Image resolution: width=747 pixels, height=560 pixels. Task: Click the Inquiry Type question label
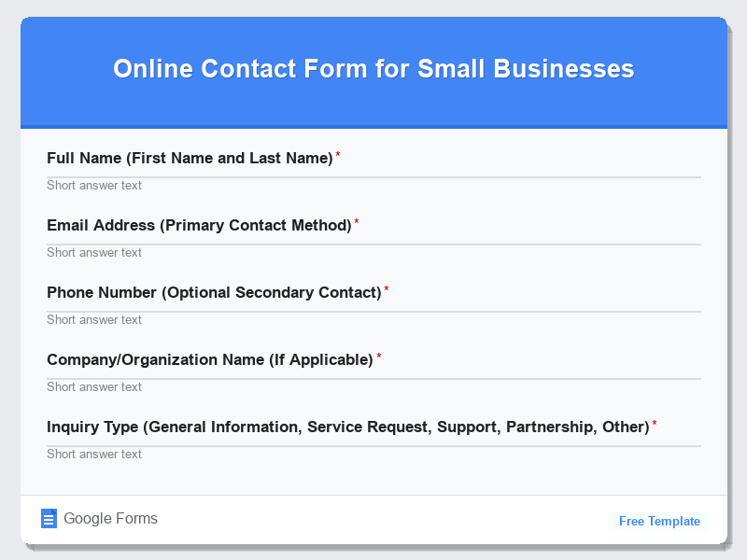[x=346, y=427]
